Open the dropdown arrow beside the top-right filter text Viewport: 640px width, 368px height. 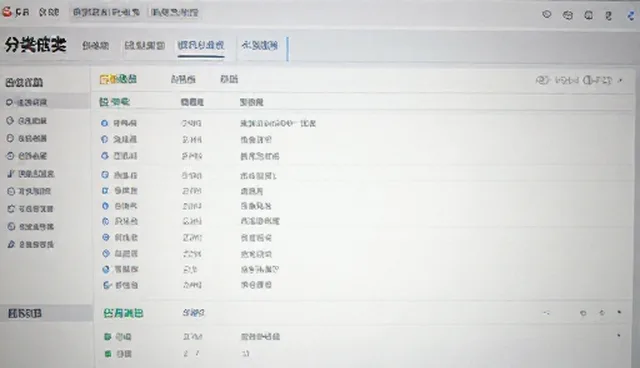(x=620, y=80)
